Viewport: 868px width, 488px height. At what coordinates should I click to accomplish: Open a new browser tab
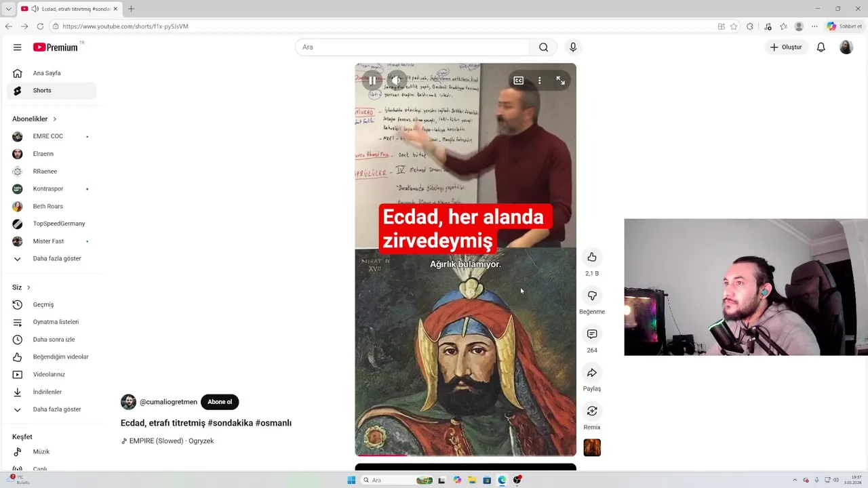coord(131,9)
